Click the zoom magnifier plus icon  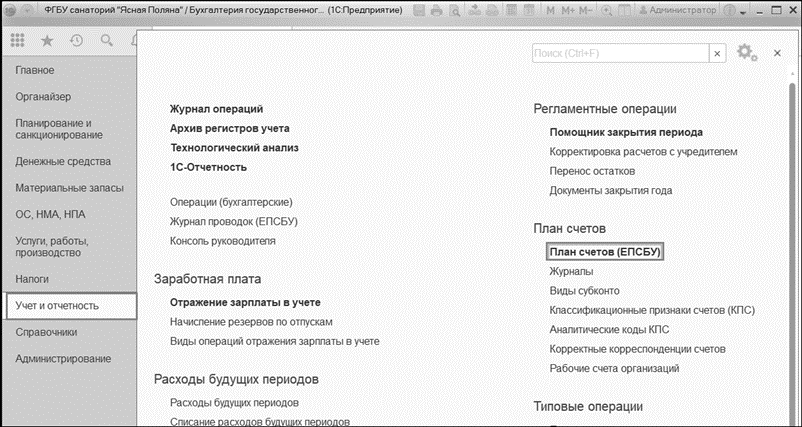pos(607,10)
